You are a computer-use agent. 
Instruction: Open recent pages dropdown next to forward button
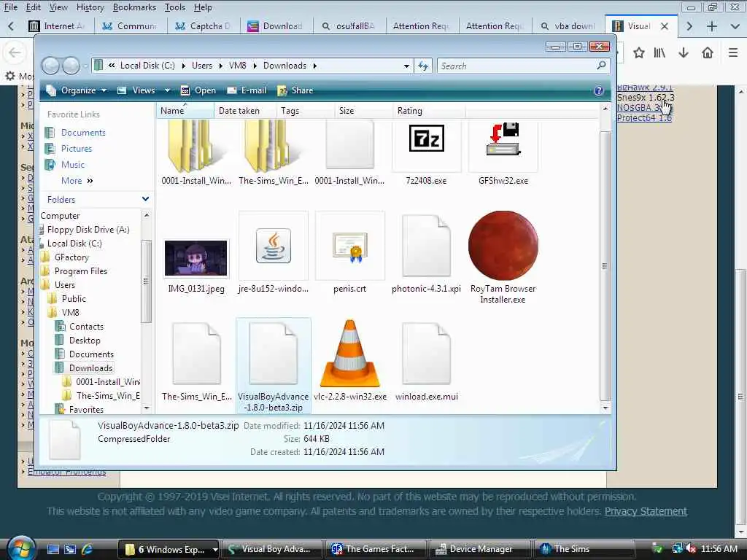(85, 66)
